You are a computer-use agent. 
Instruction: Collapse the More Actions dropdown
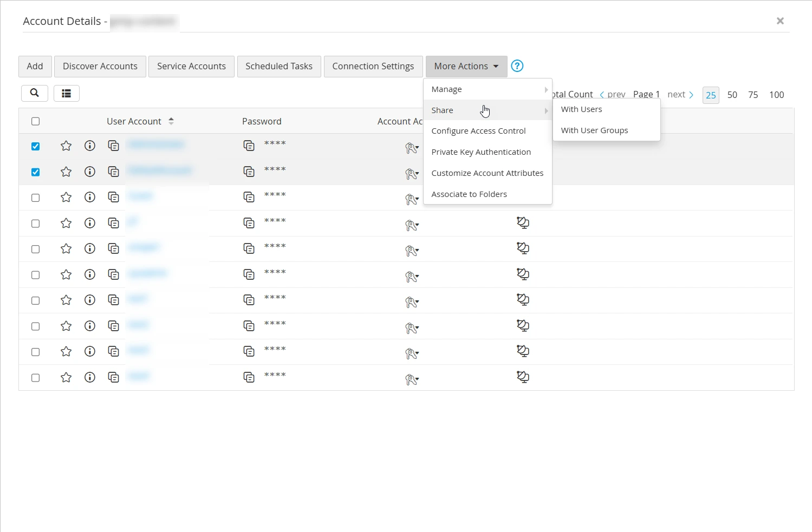(466, 67)
